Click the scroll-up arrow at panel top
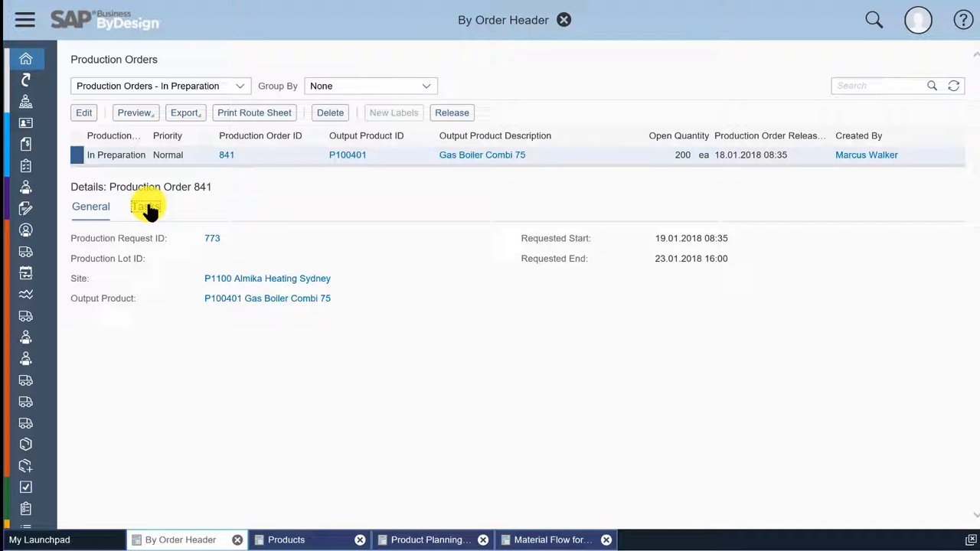Screen dimensions: 980x551 [x=976, y=54]
